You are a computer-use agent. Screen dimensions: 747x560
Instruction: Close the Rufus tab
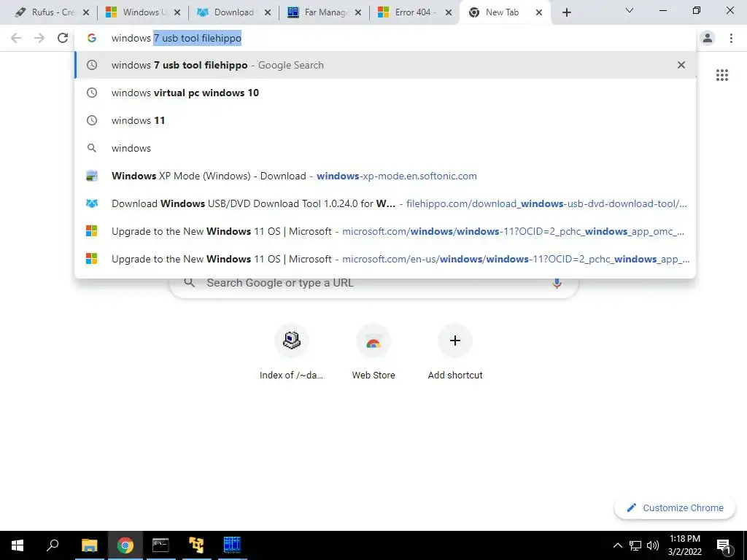(86, 12)
